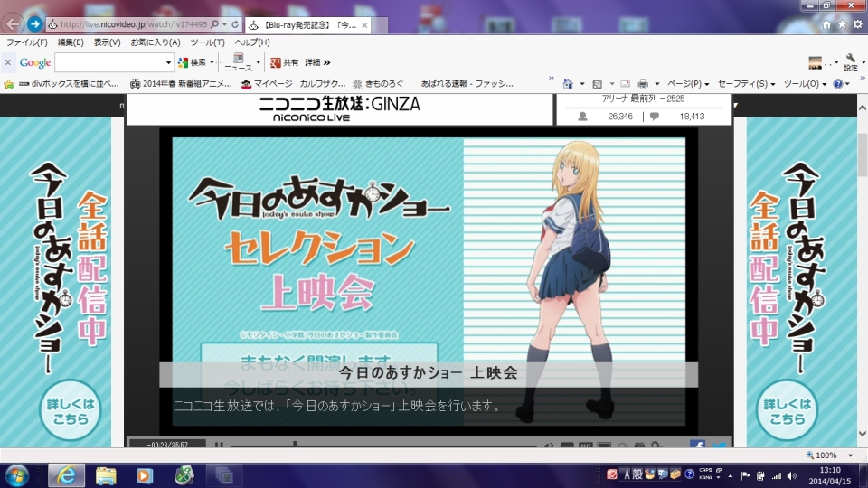Screen dimensions: 868x488
Task: Open the Google toolbar 設定 wrench
Action: click(850, 62)
